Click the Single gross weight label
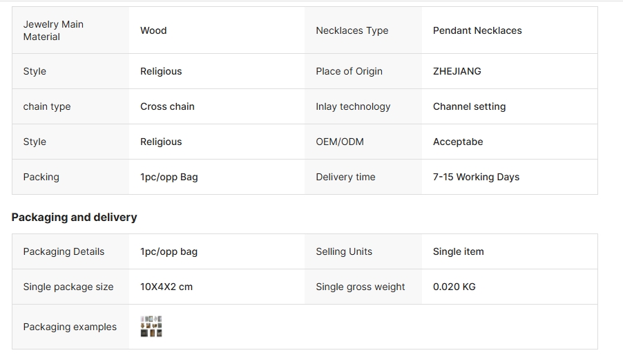The image size is (623, 364). point(361,287)
